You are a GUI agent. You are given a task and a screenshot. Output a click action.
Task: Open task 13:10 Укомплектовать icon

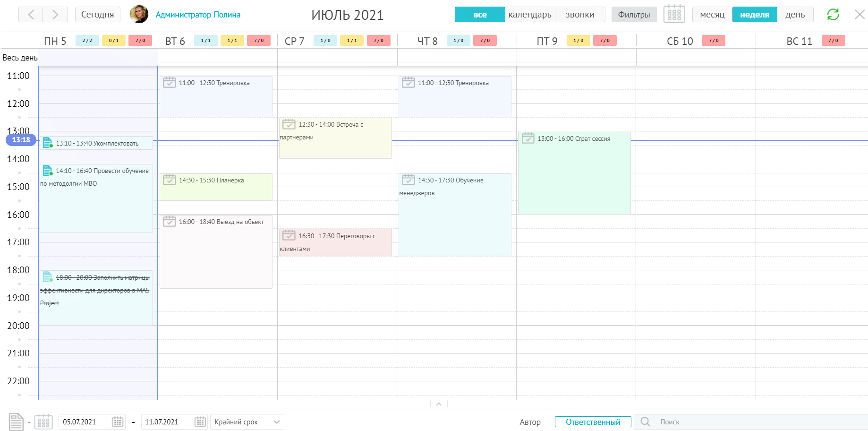click(x=48, y=143)
